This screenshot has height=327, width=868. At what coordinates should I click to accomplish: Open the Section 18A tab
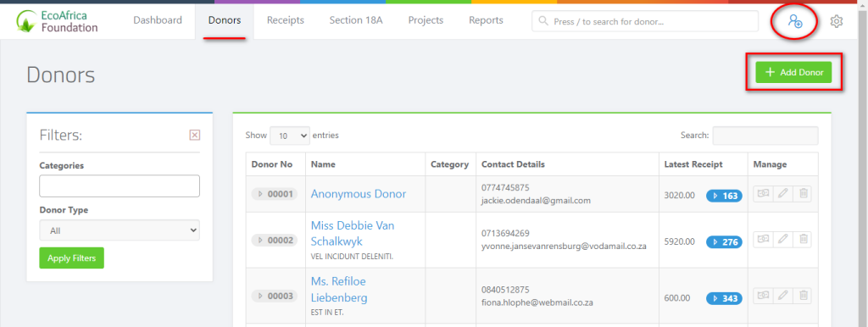point(356,20)
